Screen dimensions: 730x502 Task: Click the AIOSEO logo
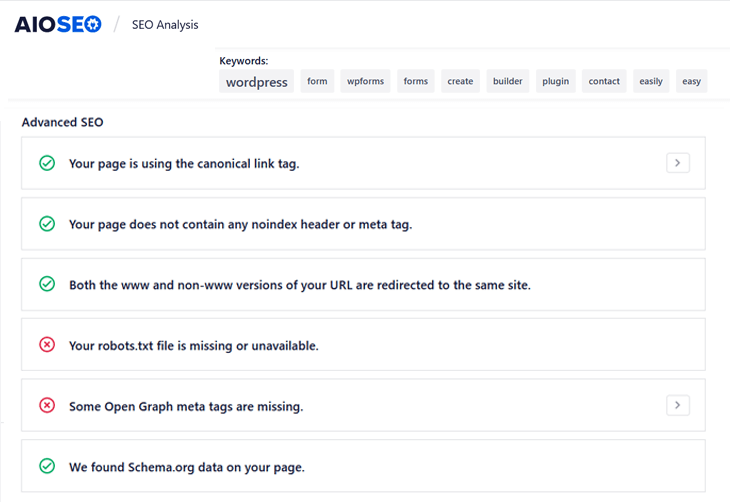(58, 24)
